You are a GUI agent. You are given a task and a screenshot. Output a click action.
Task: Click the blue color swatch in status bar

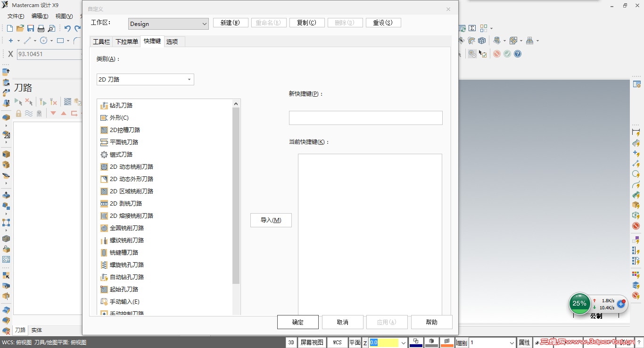[416, 342]
